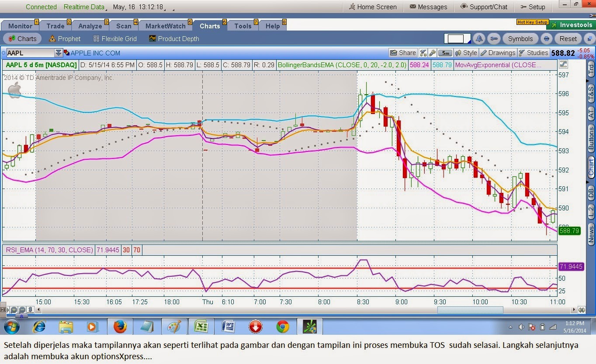Toggle the News side panel

591,234
